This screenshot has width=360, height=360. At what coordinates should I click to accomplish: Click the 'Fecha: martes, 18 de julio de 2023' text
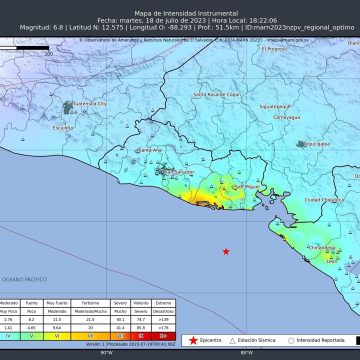tap(151, 21)
